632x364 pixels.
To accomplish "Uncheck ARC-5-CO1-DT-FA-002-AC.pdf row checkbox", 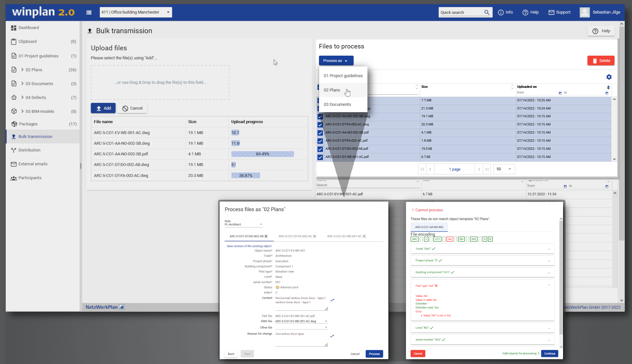I will [320, 141].
